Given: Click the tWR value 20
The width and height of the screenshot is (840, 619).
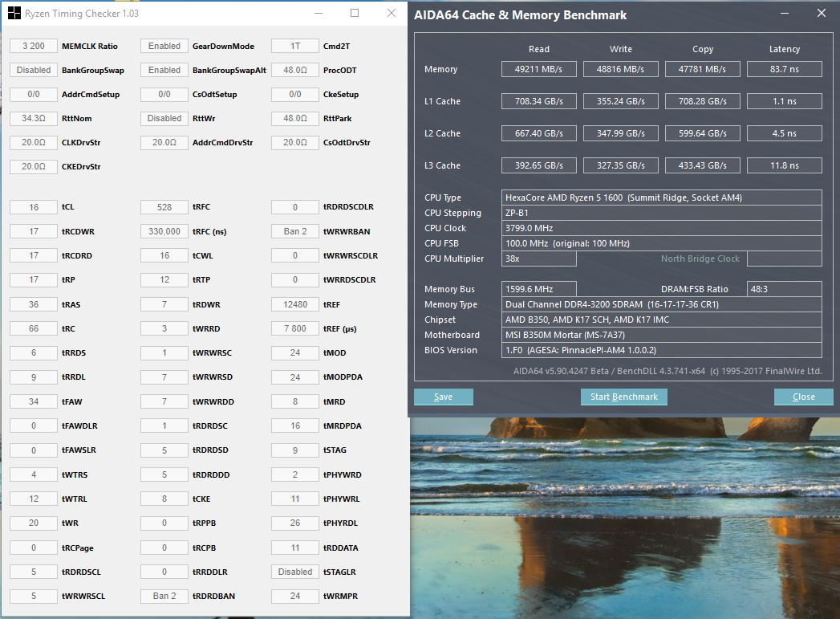Looking at the screenshot, I should click(34, 523).
